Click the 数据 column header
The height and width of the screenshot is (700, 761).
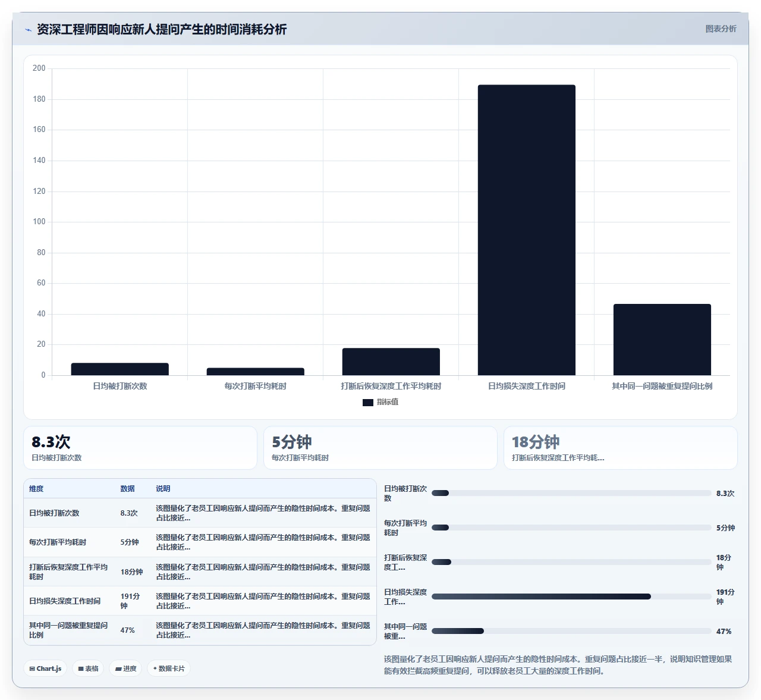pos(128,489)
